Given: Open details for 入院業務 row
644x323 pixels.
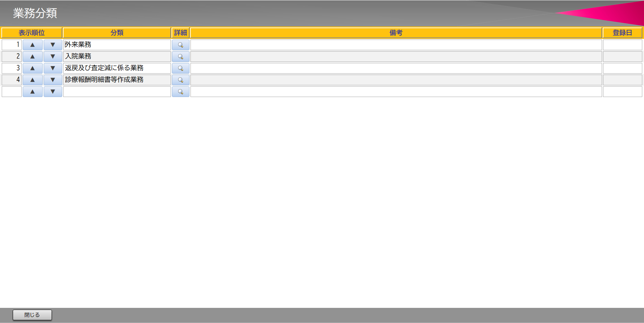Looking at the screenshot, I should tap(181, 56).
